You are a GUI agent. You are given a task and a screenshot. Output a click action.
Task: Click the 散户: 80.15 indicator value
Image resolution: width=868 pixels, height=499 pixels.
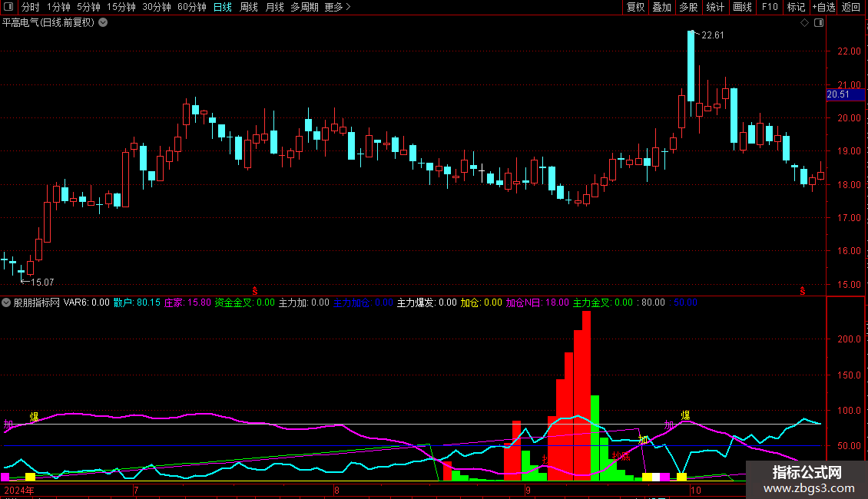(x=137, y=302)
